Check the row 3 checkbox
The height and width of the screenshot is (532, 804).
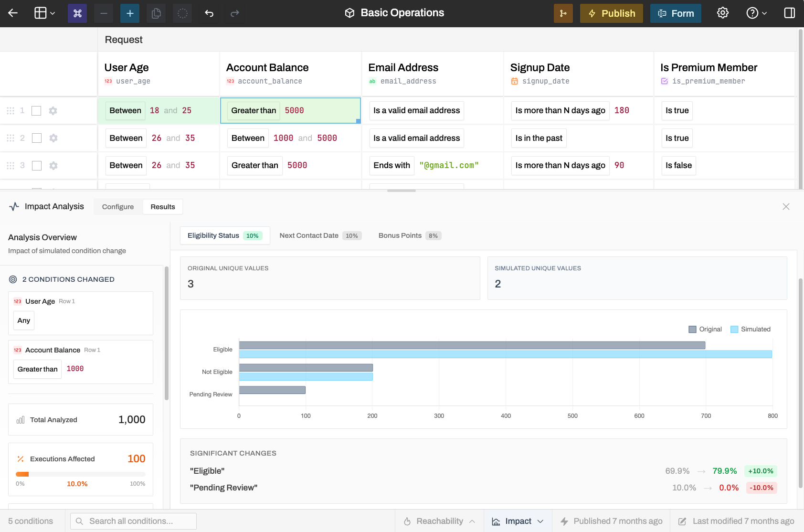point(36,166)
